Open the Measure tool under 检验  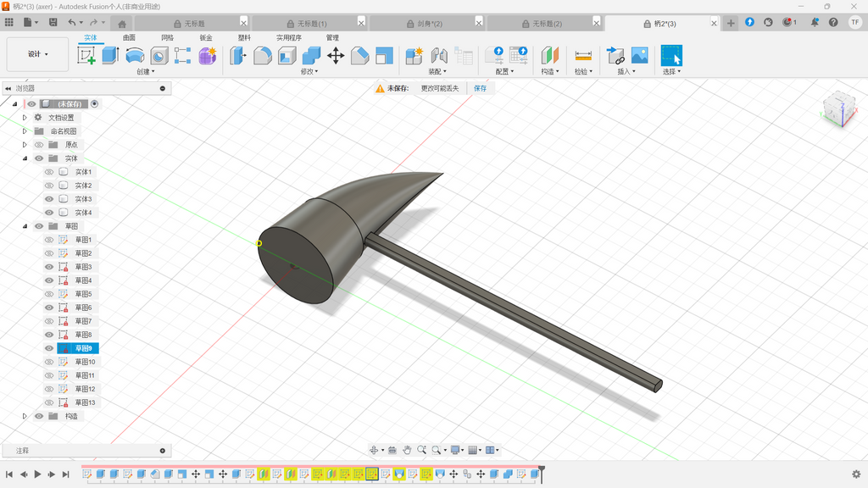coord(583,56)
